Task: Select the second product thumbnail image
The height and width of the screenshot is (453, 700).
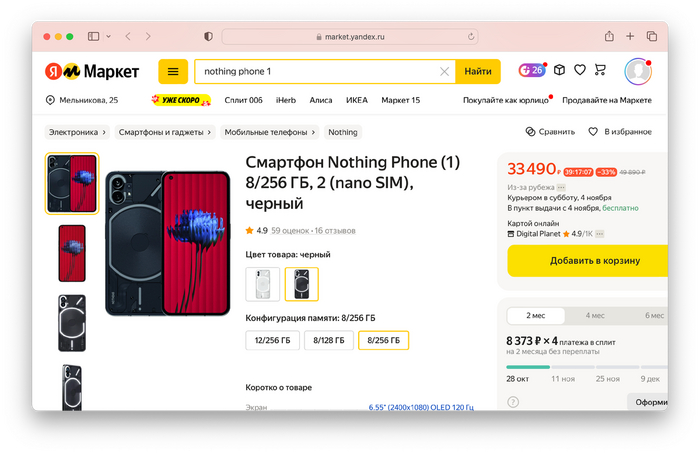Action: (72, 253)
